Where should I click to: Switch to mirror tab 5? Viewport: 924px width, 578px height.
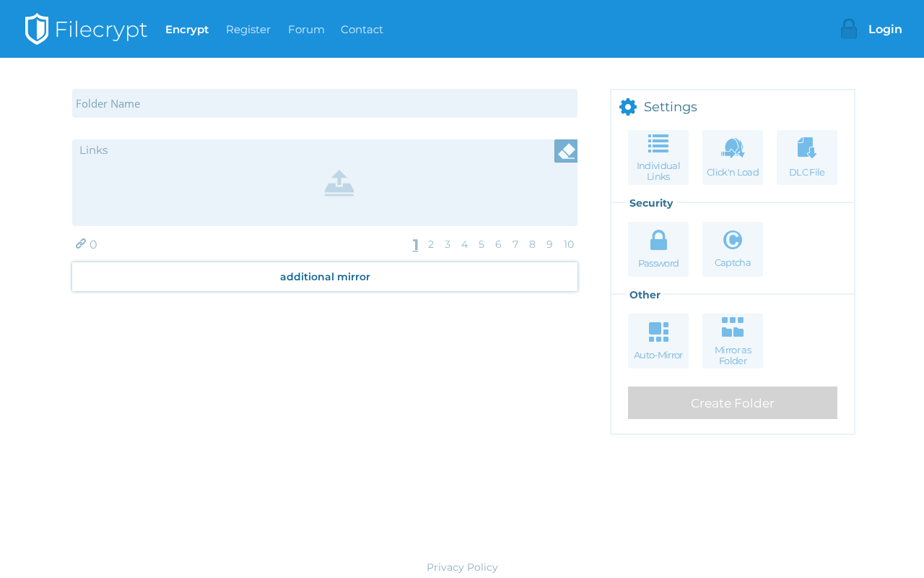click(481, 244)
